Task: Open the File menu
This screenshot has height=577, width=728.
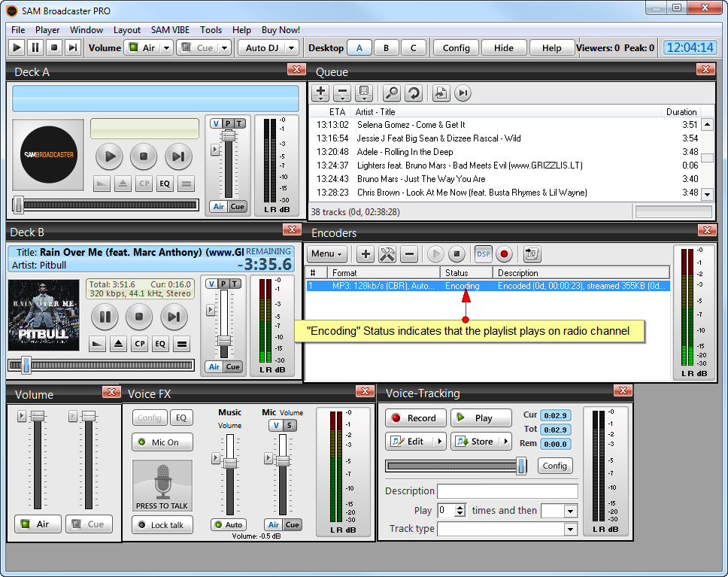Action: 18,30
